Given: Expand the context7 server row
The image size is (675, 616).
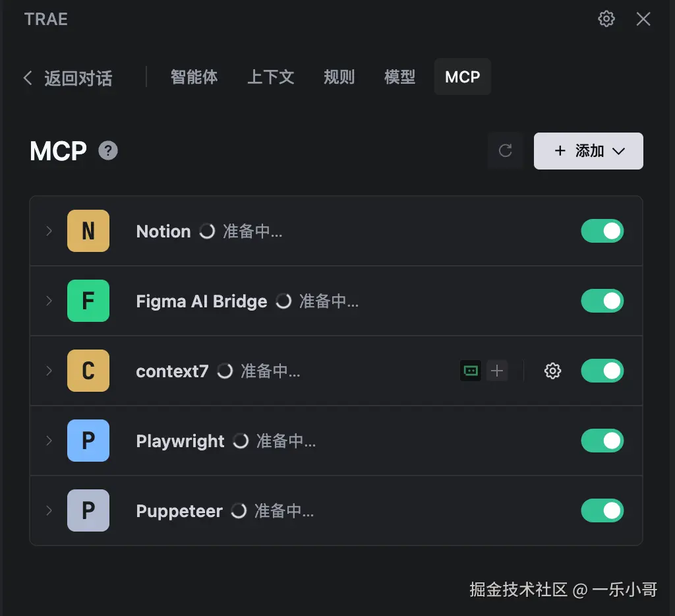Looking at the screenshot, I should 49,371.
